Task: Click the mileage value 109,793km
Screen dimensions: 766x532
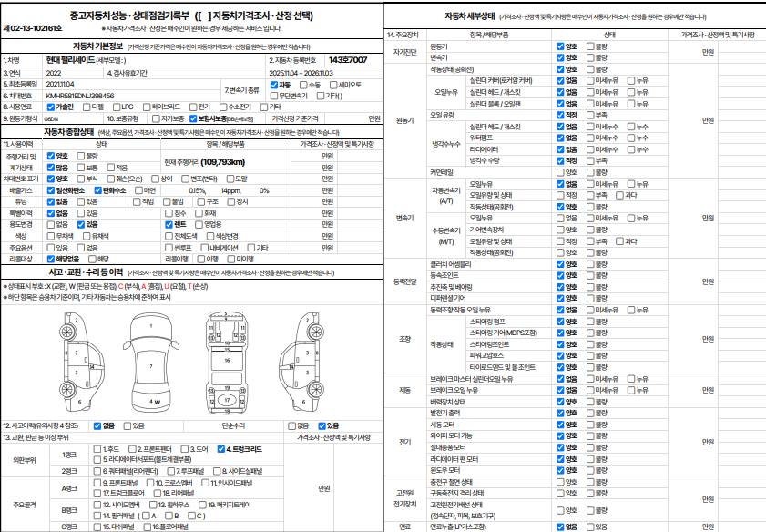Action: (x=223, y=162)
